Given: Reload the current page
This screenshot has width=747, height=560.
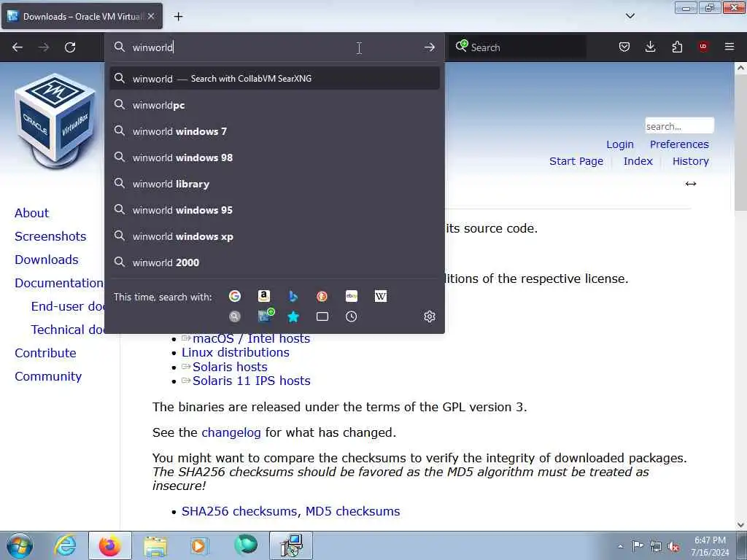Looking at the screenshot, I should 70,47.
